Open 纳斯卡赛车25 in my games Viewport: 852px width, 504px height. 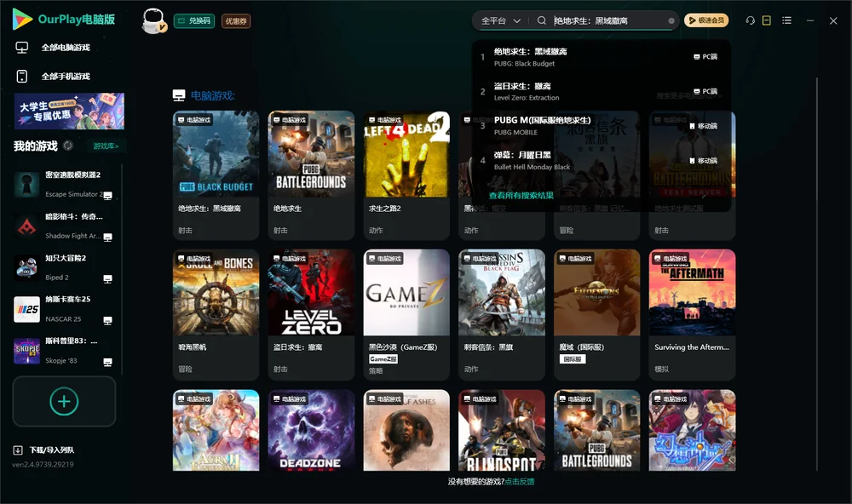[x=64, y=309]
